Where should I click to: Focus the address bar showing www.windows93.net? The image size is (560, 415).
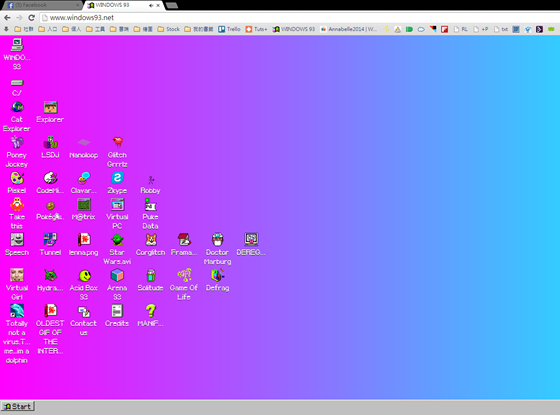click(x=299, y=18)
